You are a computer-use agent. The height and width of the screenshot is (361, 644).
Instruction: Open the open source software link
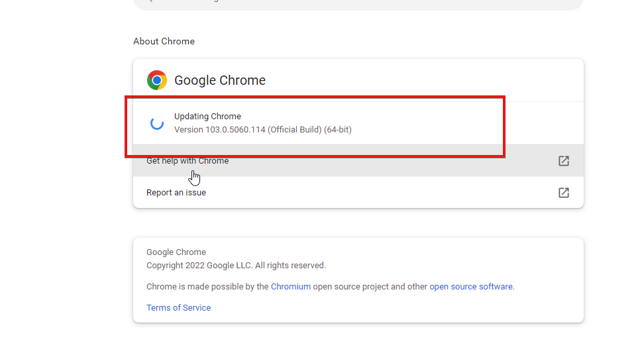tap(470, 287)
